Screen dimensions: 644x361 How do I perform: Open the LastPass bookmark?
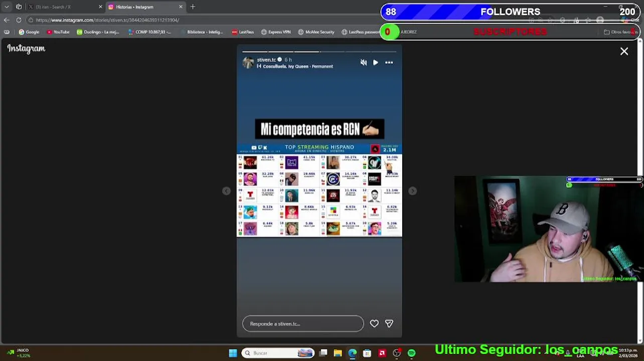coord(243,32)
